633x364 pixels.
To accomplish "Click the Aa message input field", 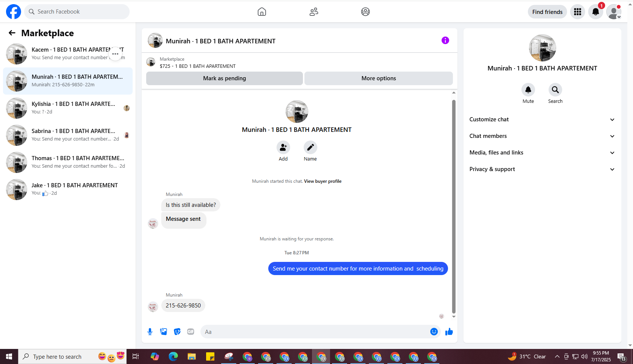I will click(315, 332).
